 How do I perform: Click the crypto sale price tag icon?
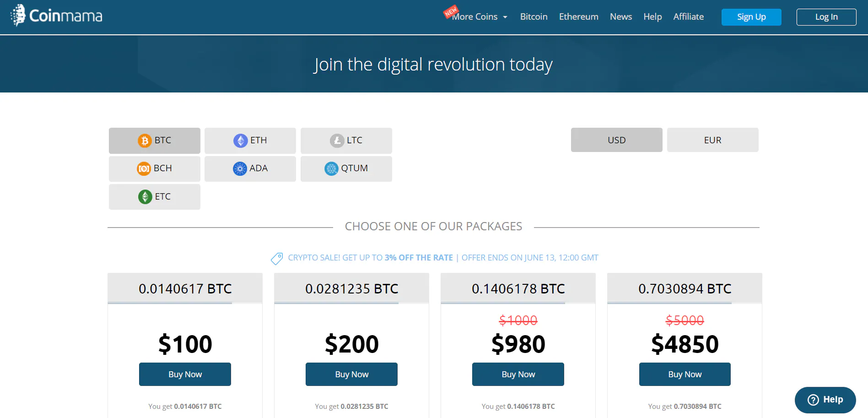click(x=277, y=259)
